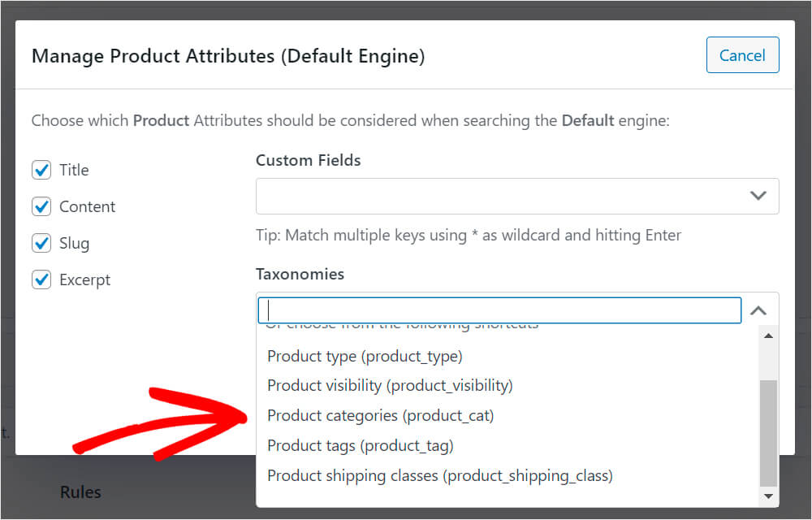
Task: Click the Cancel button
Action: point(743,55)
